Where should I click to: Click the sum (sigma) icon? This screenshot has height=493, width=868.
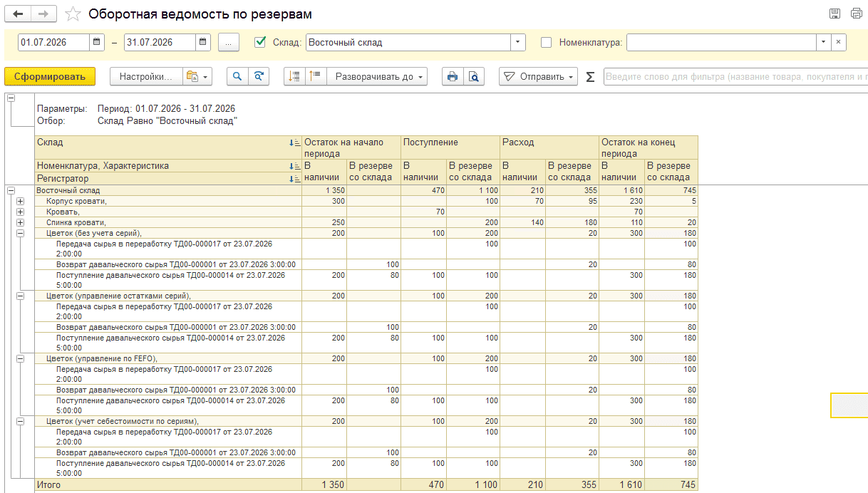tap(590, 77)
